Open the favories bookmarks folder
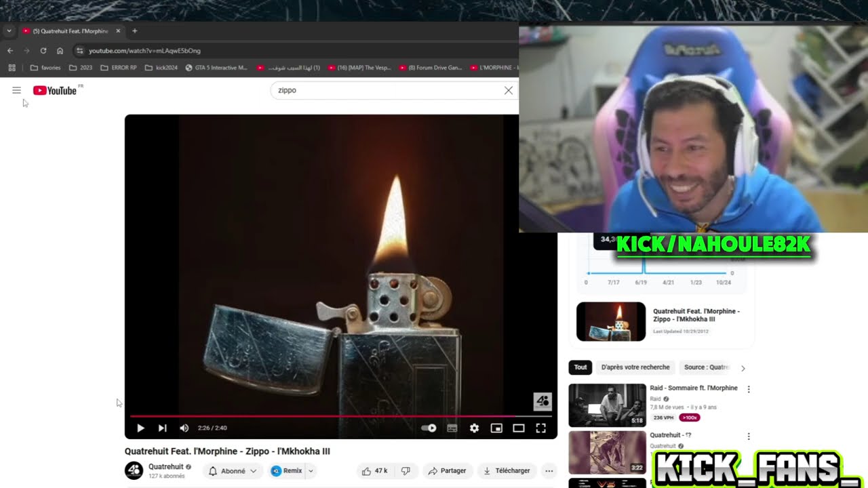 pyautogui.click(x=45, y=68)
